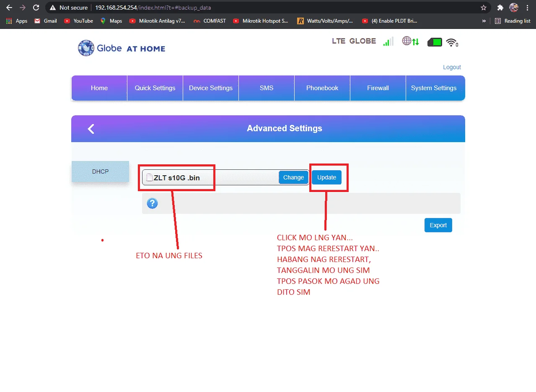
Task: Open the Device Settings tab
Action: (211, 88)
